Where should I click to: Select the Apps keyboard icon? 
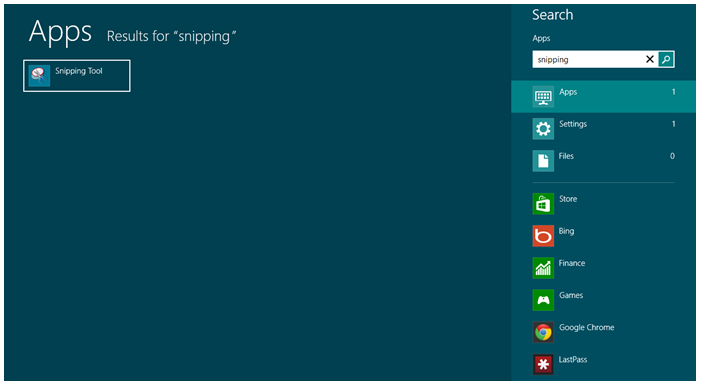click(543, 97)
